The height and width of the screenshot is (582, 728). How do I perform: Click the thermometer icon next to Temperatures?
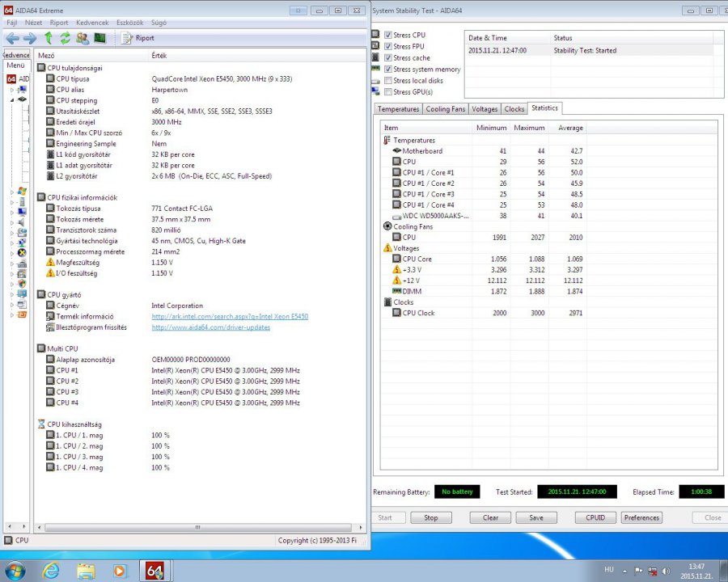387,140
